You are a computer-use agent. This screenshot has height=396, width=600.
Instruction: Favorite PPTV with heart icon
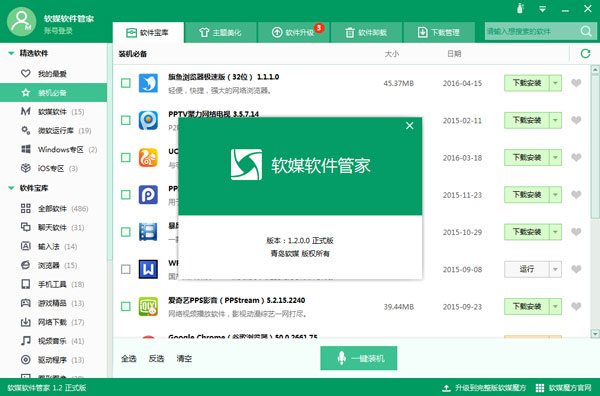576,120
